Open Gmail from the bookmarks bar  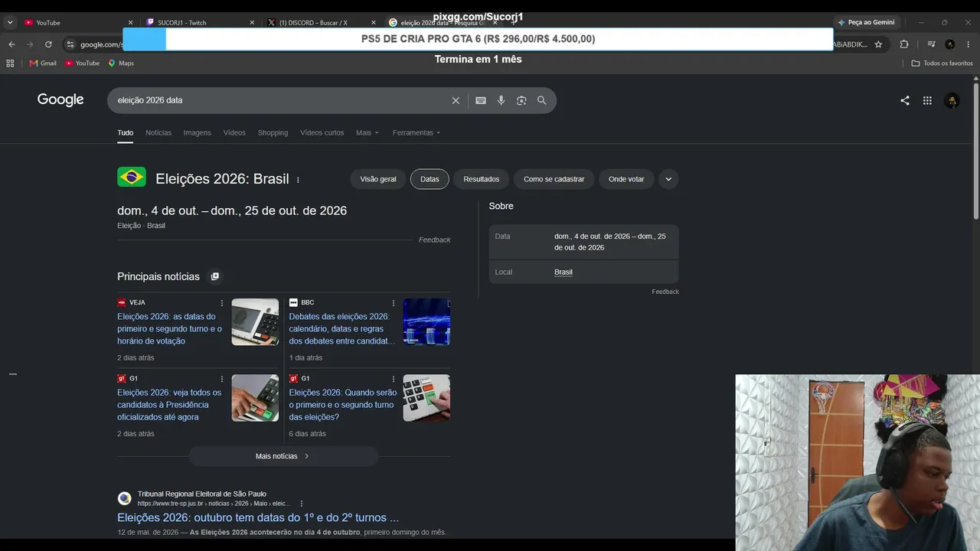point(43,64)
